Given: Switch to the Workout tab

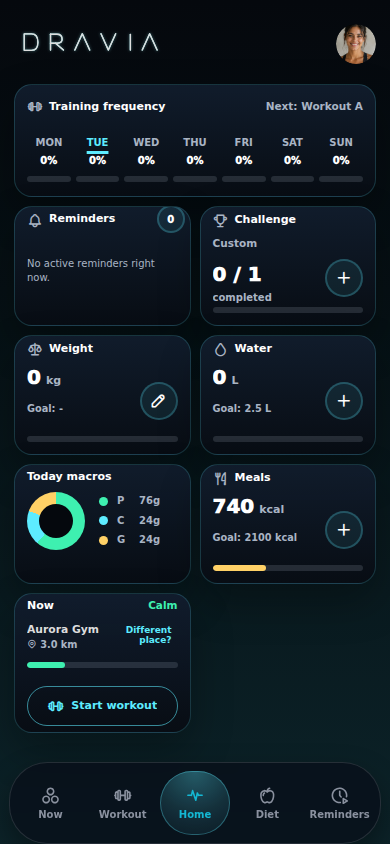Looking at the screenshot, I should [122, 803].
